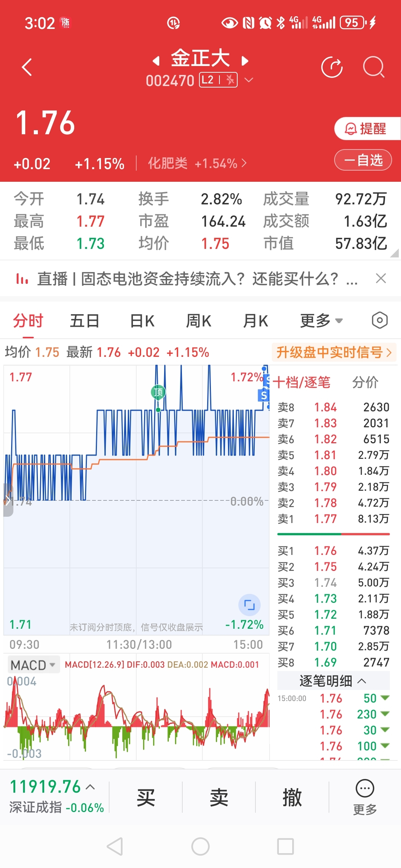Select the 十档/逐笔 order book tab

pos(301,382)
